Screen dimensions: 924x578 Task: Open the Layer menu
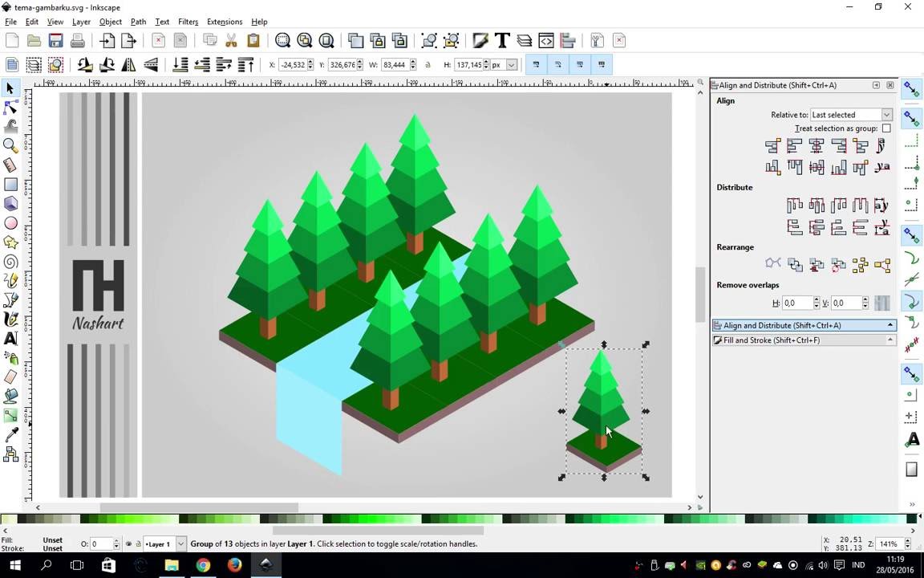point(81,21)
